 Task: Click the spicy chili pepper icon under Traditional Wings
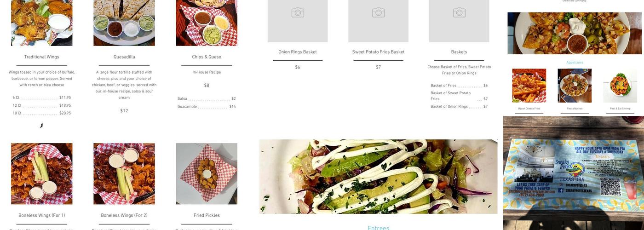click(x=41, y=125)
